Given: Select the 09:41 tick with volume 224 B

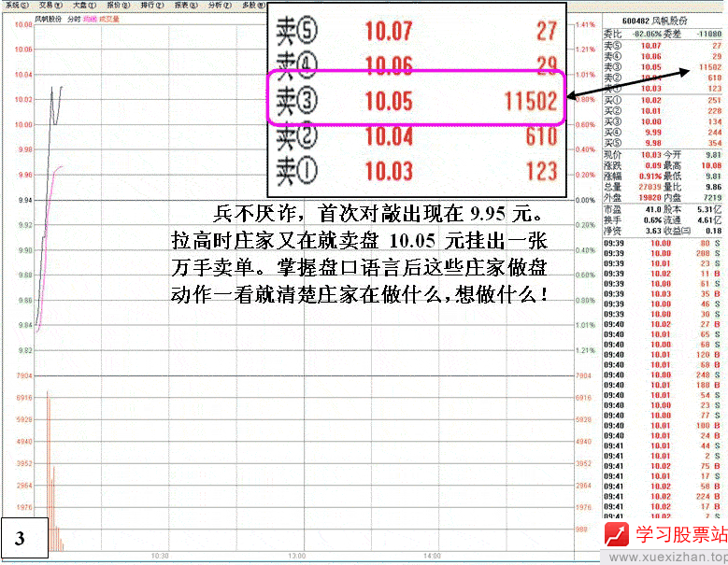Looking at the screenshot, I should [x=663, y=496].
